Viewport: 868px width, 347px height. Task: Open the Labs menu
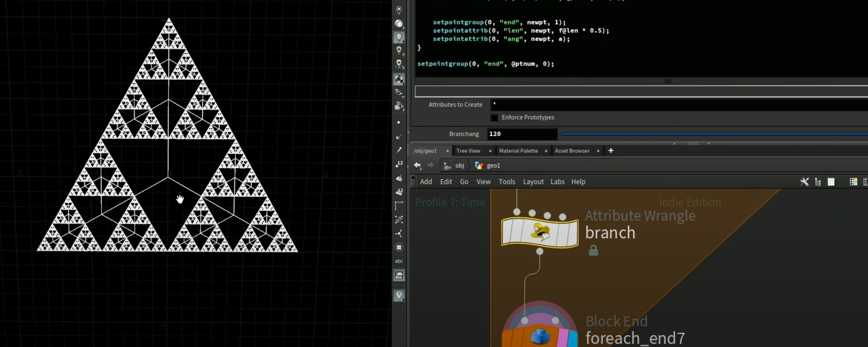point(557,182)
